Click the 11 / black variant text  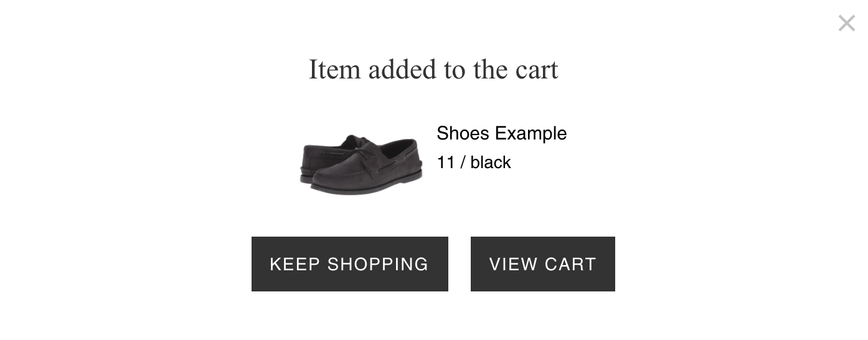click(474, 162)
